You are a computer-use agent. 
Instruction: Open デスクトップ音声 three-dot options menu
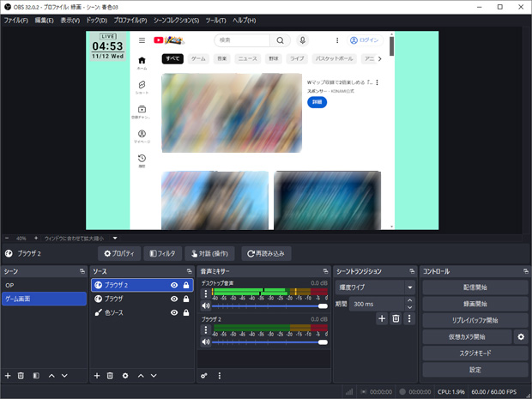point(206,293)
